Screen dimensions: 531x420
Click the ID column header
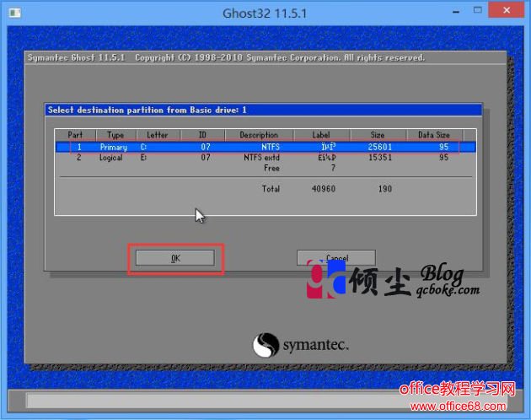(x=202, y=135)
